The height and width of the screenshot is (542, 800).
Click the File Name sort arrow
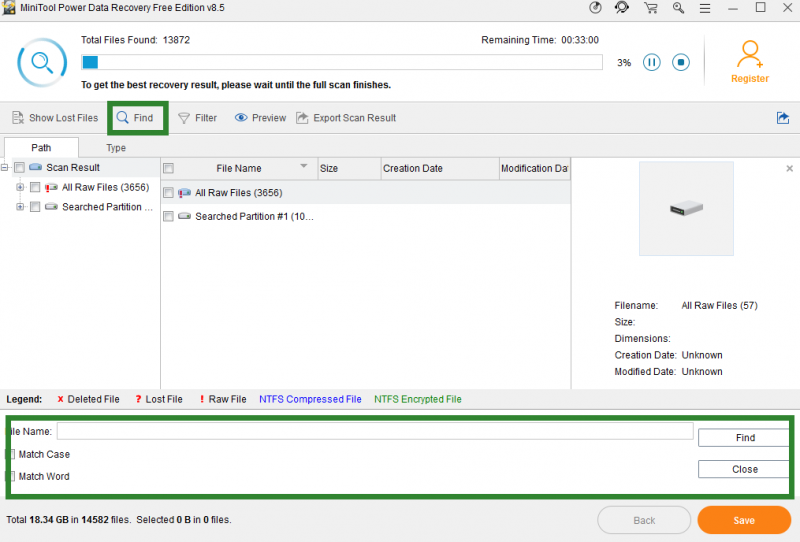pyautogui.click(x=304, y=166)
